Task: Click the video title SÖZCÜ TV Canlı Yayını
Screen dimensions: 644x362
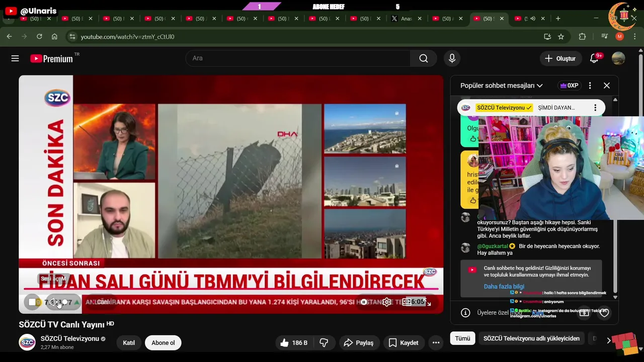Action: point(61,325)
